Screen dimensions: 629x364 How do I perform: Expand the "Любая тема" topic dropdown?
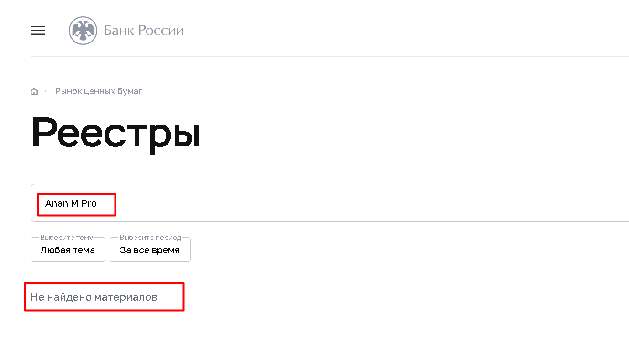pos(68,250)
